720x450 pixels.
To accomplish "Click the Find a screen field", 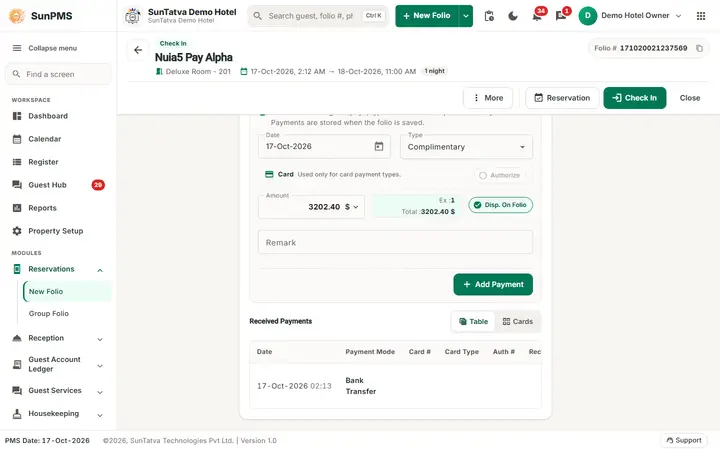I will (58, 74).
